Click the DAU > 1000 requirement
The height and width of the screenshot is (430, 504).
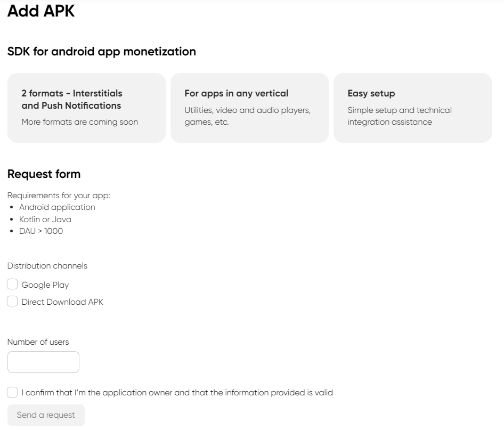tap(40, 231)
